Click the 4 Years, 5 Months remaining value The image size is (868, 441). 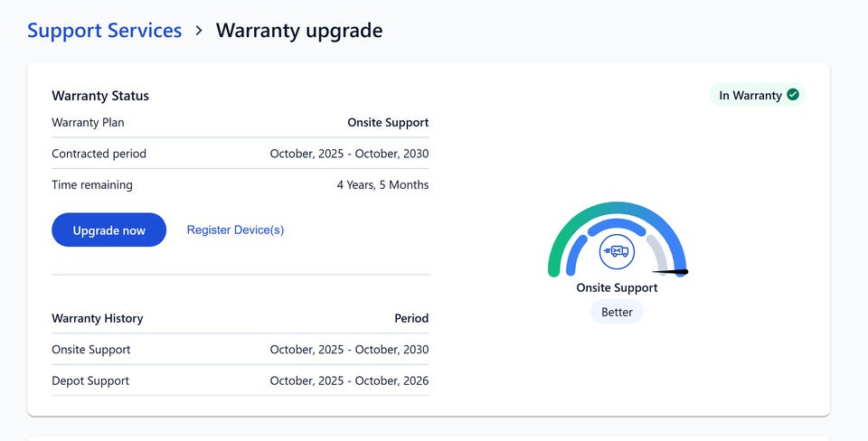(382, 185)
